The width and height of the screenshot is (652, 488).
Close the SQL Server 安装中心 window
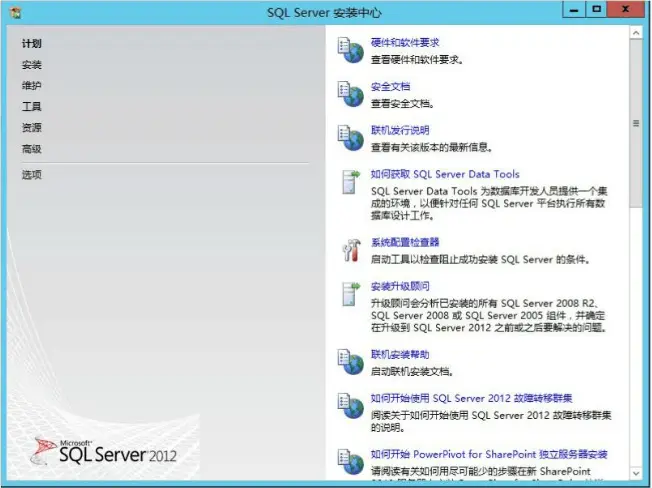(x=625, y=10)
